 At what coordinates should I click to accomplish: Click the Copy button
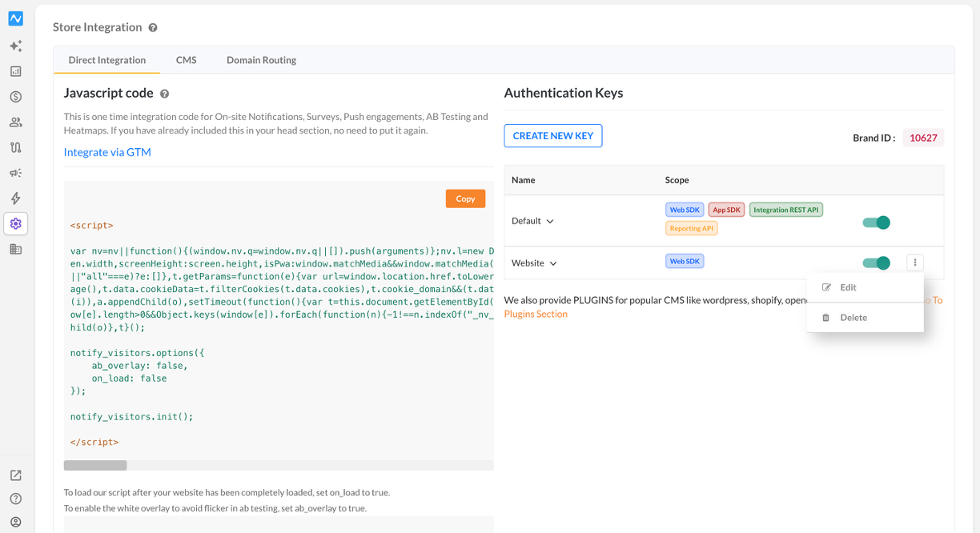[x=465, y=198]
